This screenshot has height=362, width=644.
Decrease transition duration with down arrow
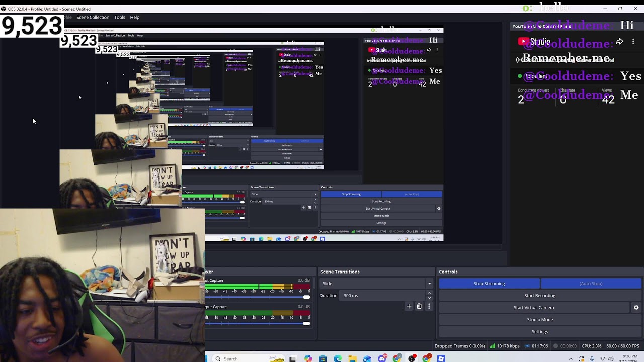coord(429,298)
